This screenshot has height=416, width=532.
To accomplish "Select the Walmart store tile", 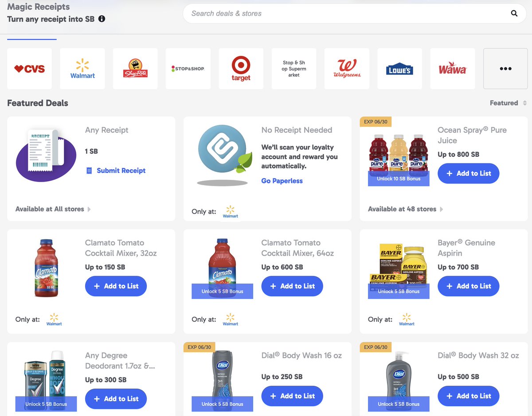I will click(x=82, y=69).
